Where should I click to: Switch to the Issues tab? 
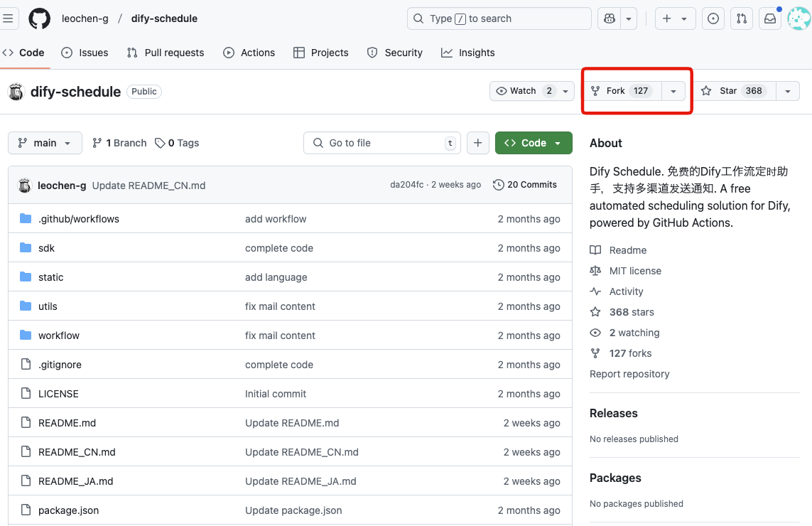coord(85,53)
